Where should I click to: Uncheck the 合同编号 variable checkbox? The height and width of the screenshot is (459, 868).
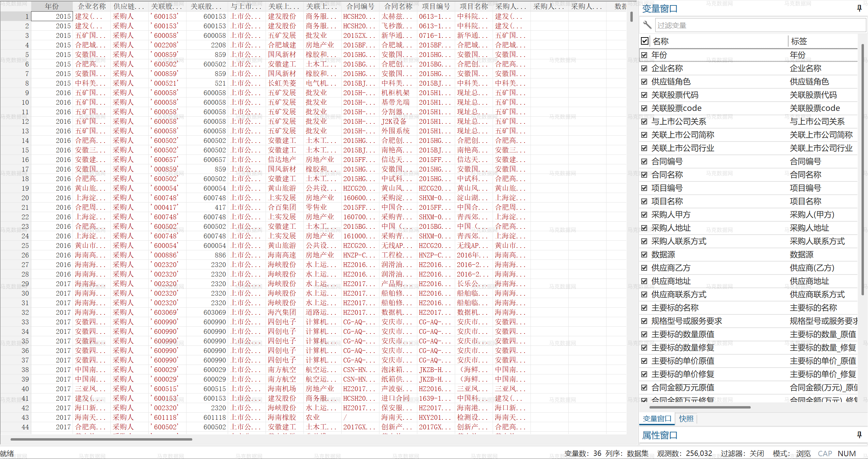[644, 161]
